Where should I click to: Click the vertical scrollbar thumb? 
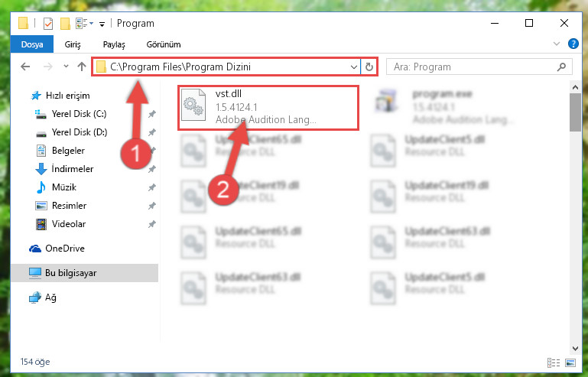[575, 112]
